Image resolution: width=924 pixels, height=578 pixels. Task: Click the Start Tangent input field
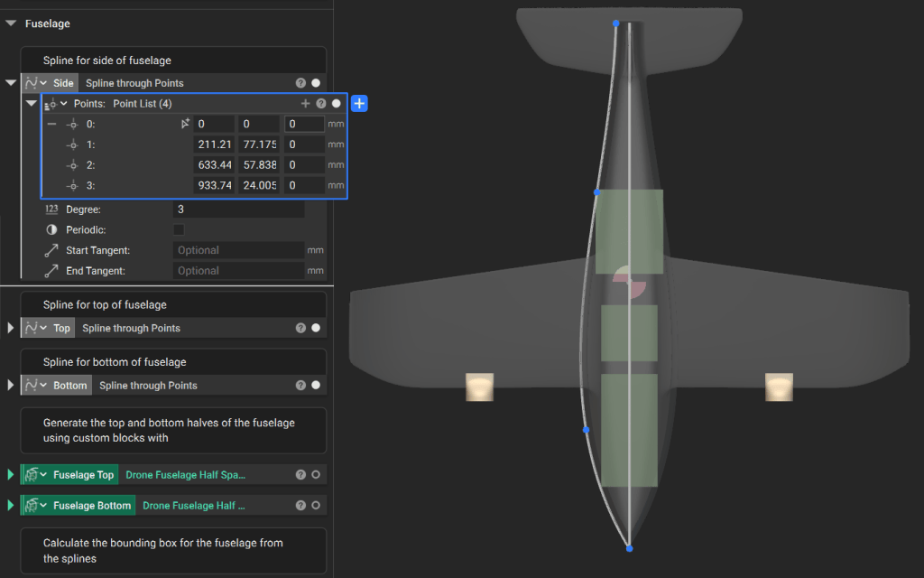coord(238,250)
